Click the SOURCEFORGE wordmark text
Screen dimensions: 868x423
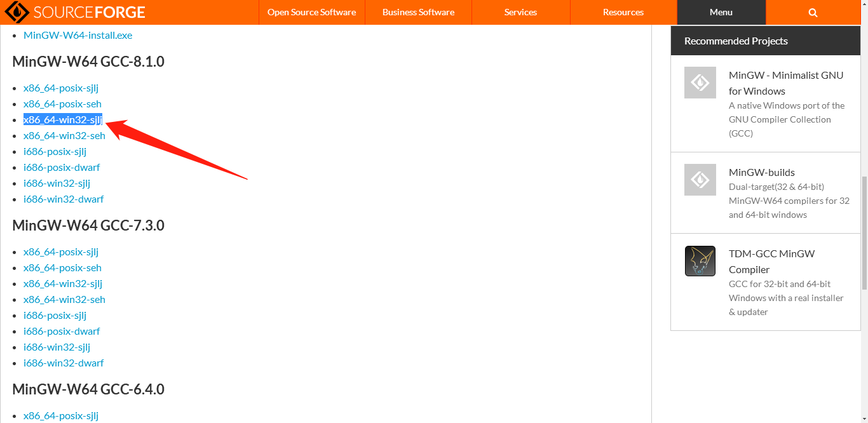[x=89, y=12]
